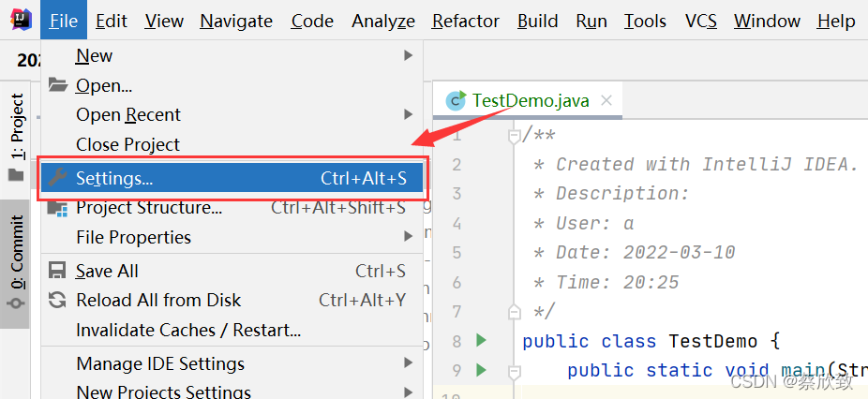The height and width of the screenshot is (399, 868).
Task: Expand the Manage IDE Settings submenu arrow
Action: click(409, 363)
